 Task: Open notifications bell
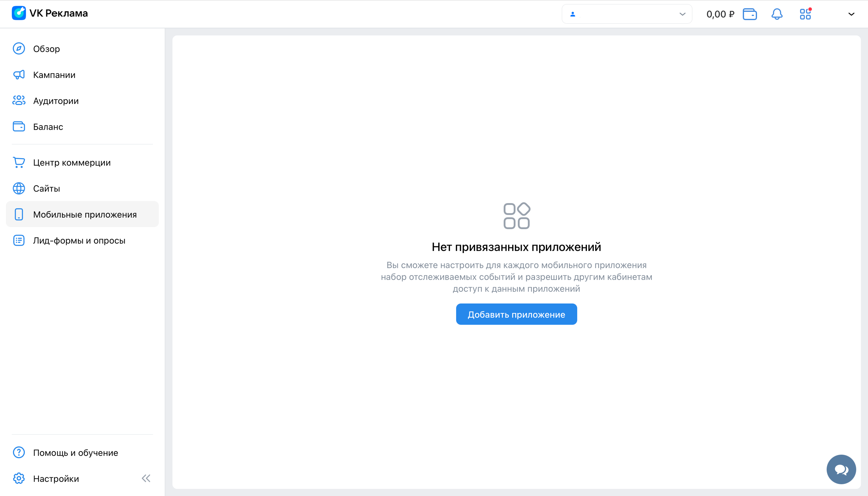(777, 14)
